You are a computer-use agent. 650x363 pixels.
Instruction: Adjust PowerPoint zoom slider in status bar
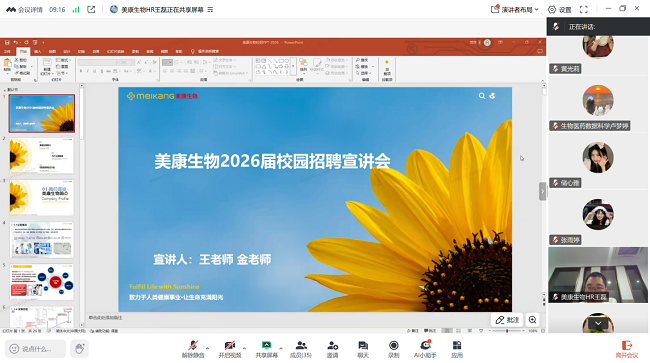[x=507, y=331]
